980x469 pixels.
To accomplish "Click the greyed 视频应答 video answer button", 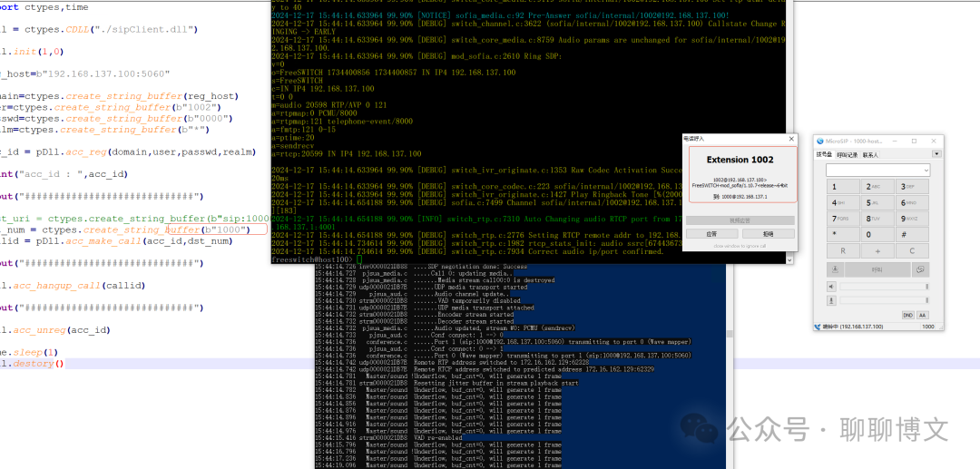I will coord(740,220).
